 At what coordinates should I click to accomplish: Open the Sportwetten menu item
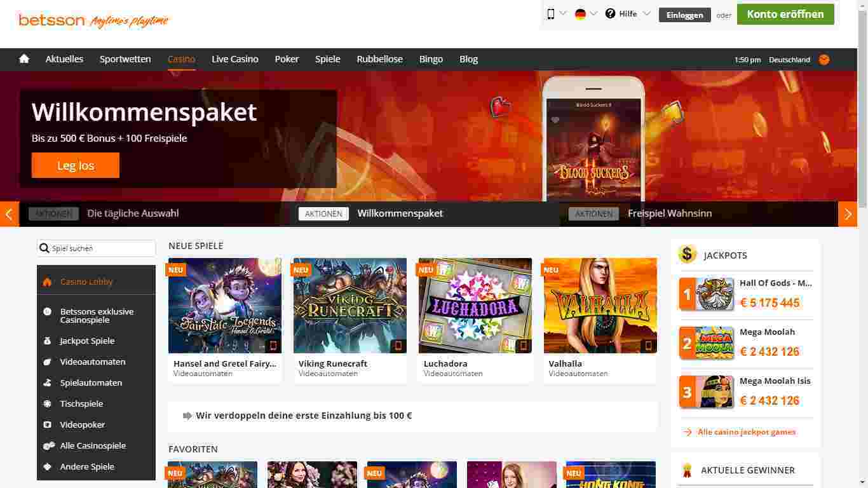pyautogui.click(x=125, y=59)
